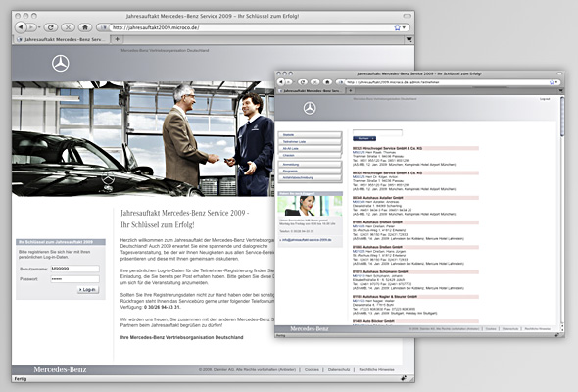Open the Anfahrtsbeschreibung menu entry
The width and height of the screenshot is (578, 392).
click(x=310, y=177)
